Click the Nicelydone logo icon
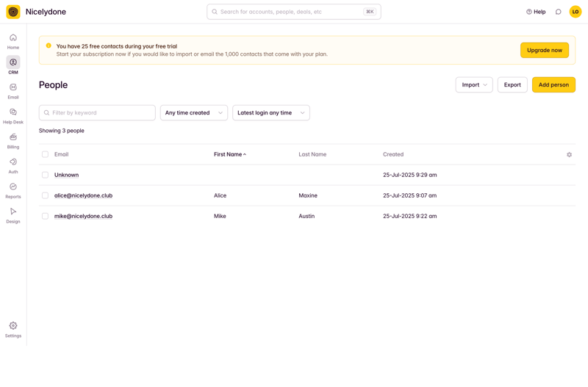The width and height of the screenshot is (588, 387). (x=13, y=12)
